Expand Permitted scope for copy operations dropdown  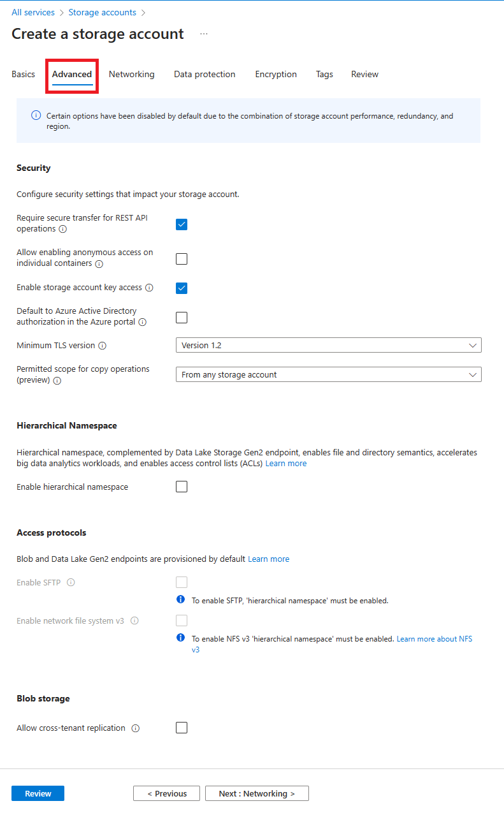point(328,375)
